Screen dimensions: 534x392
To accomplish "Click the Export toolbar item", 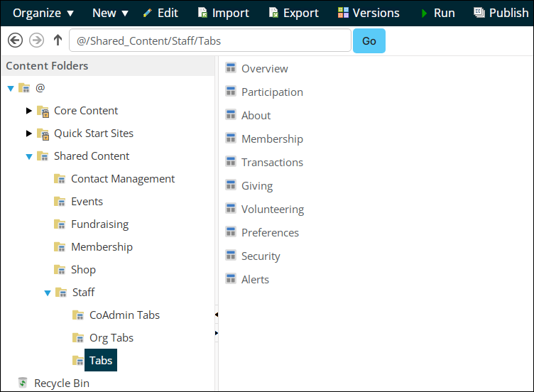I will tap(293, 13).
